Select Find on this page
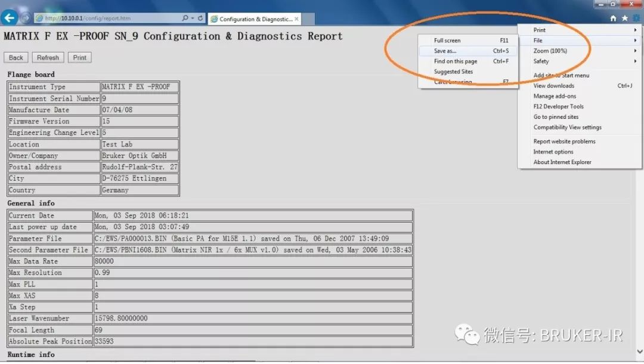Viewport: 644px width, 364px height. click(456, 61)
